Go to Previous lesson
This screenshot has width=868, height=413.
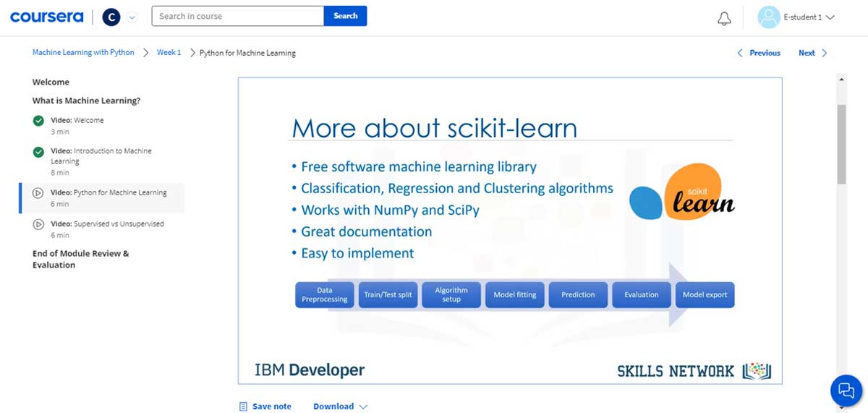[765, 53]
